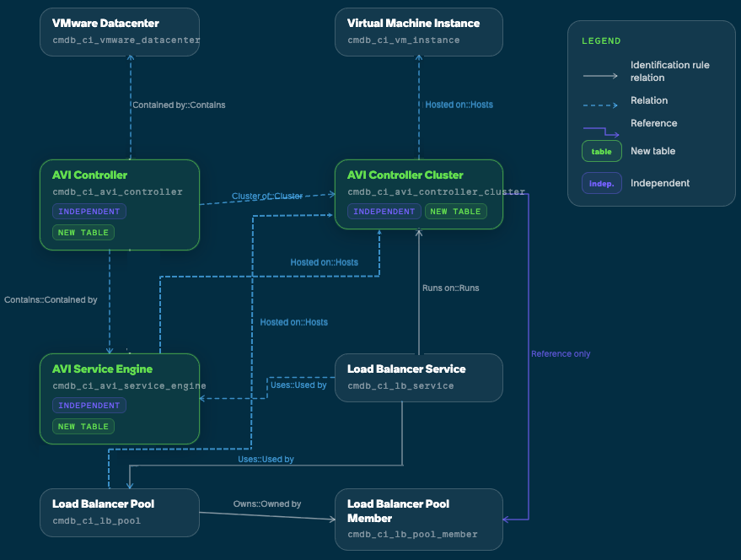Viewport: 741px width, 560px height.
Task: Click the Contained by::Contains relation label
Action: (179, 105)
